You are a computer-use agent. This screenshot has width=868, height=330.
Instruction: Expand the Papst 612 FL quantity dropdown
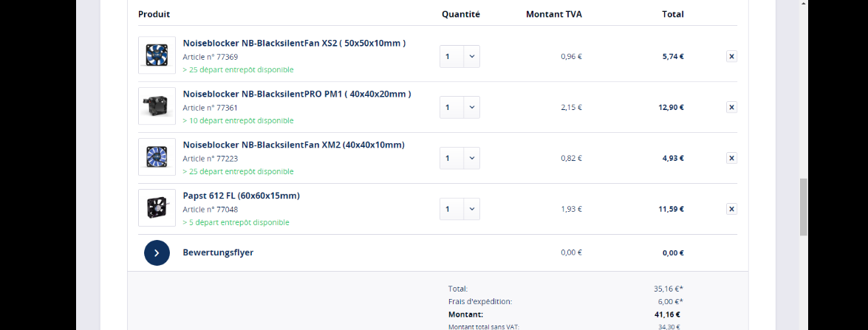tap(459, 209)
